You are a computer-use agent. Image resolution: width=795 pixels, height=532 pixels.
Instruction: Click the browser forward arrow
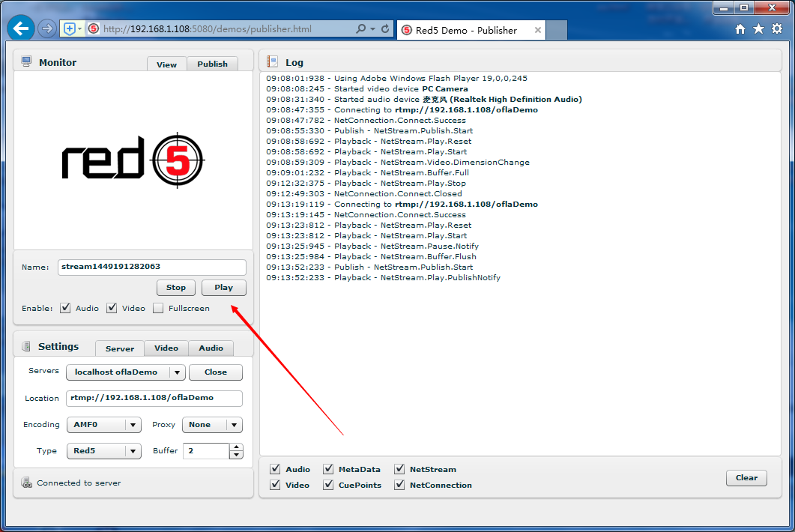pyautogui.click(x=47, y=28)
